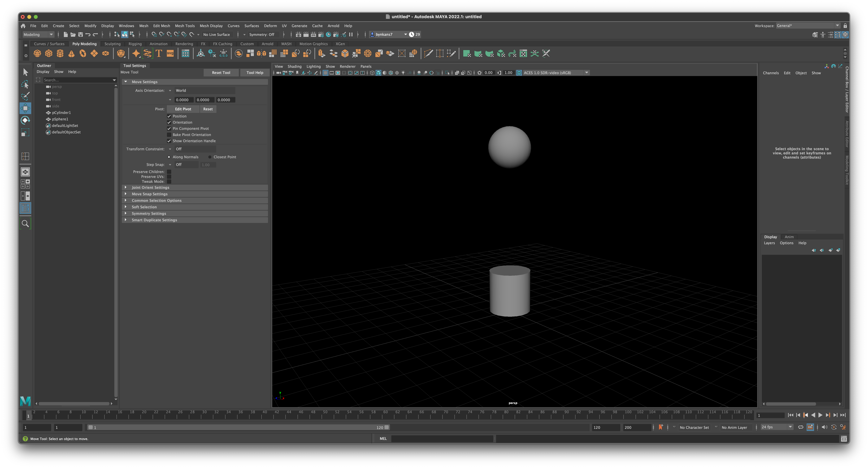The height and width of the screenshot is (468, 868).
Task: Open the Transform Constraint dropdown
Action: point(195,149)
